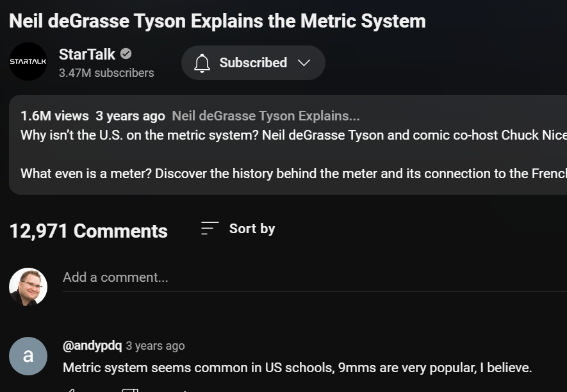Open the StarTalk channel avatar

(28, 61)
